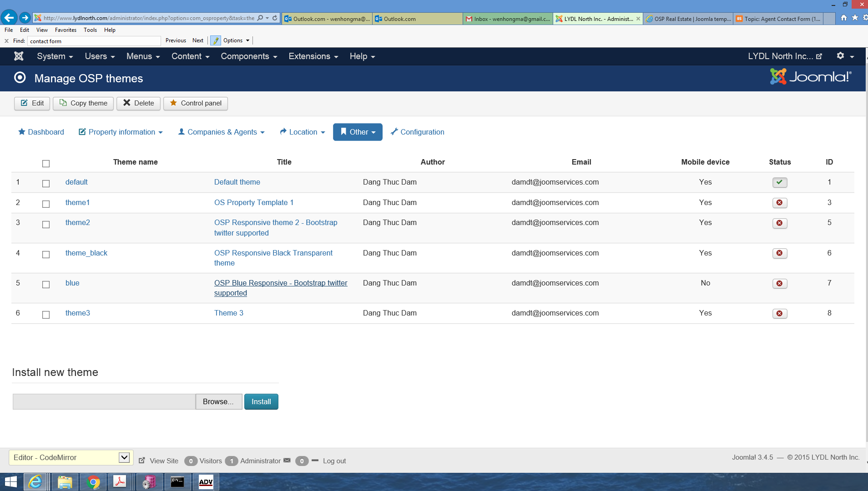Open the Location submenu
868x491 pixels.
click(x=303, y=132)
